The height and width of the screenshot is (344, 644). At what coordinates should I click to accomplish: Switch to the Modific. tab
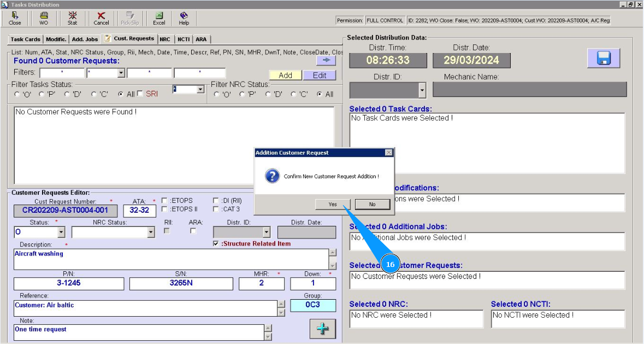pyautogui.click(x=56, y=39)
